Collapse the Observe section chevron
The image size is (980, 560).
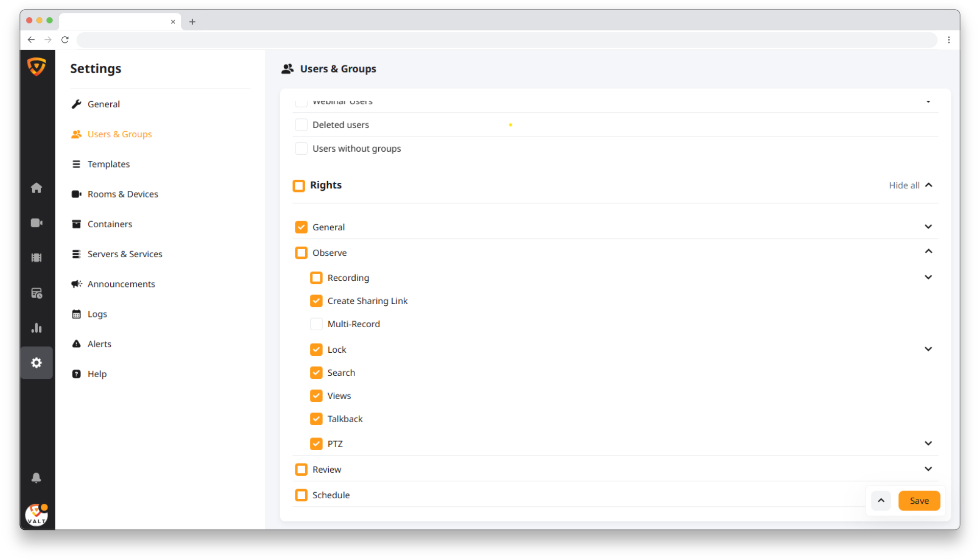click(x=928, y=251)
